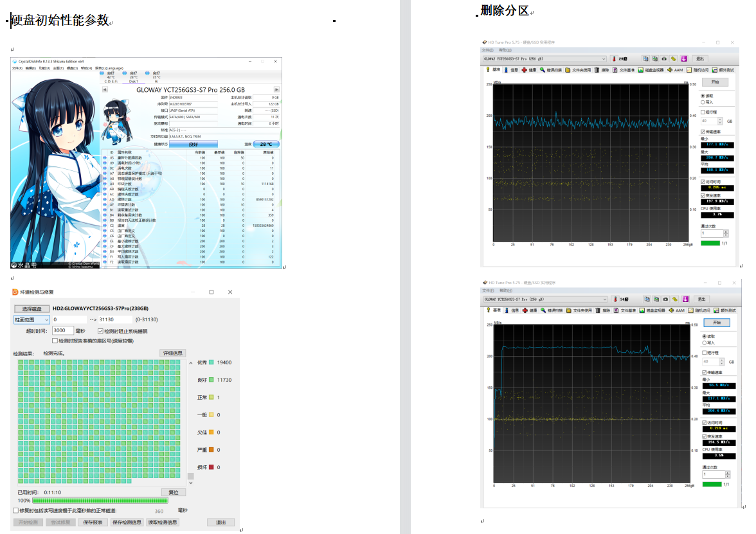Image resolution: width=756 pixels, height=534 pixels.
Task: Open the 帮助(H) menu in upper HD Tune
Action: coord(505,50)
